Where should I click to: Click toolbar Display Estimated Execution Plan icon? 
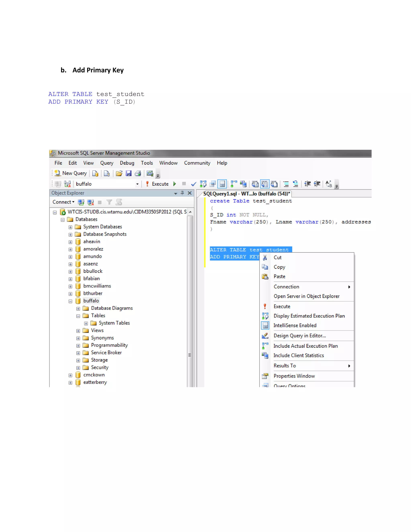click(203, 184)
